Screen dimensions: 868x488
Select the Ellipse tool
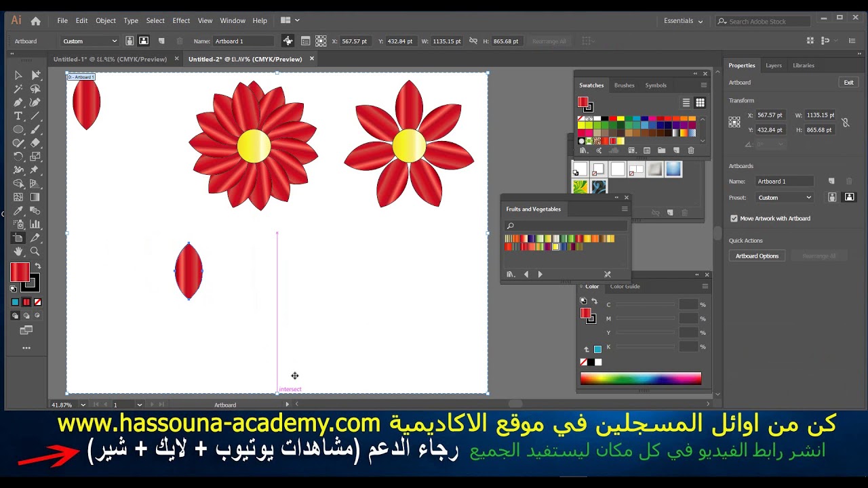click(18, 129)
